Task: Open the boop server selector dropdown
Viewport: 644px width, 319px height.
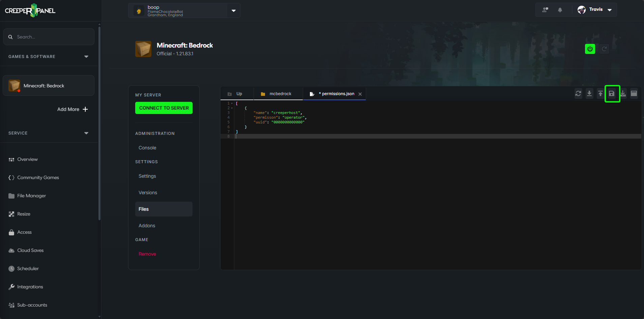Action: click(x=233, y=10)
